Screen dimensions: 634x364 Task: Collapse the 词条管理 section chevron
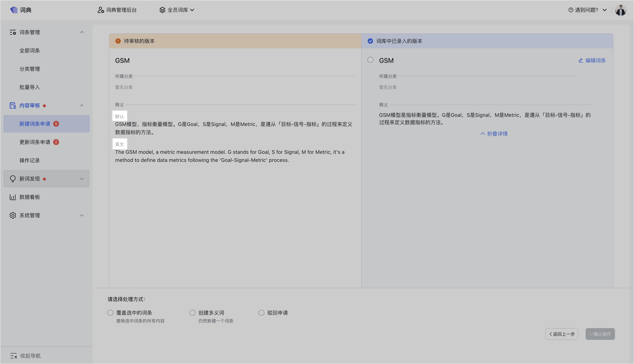coord(82,32)
